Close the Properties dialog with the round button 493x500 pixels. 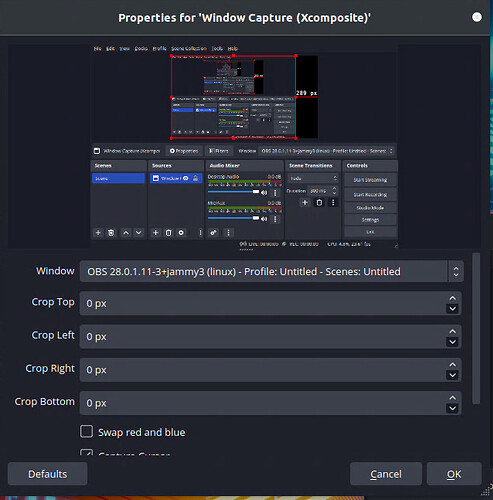tap(477, 17)
